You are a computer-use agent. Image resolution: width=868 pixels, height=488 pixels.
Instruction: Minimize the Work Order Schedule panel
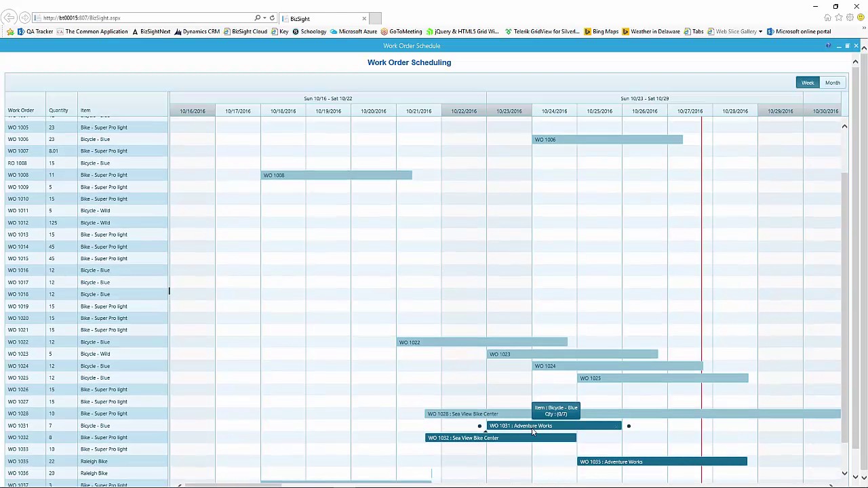(x=838, y=45)
